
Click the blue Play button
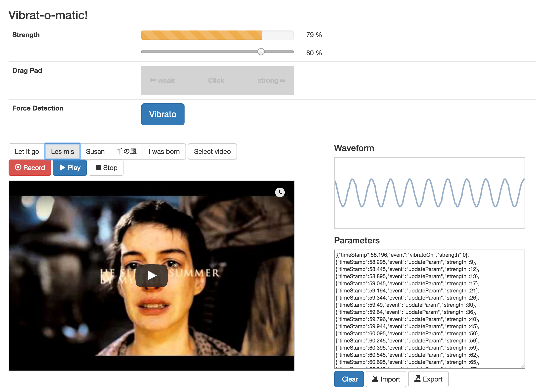pyautogui.click(x=70, y=168)
